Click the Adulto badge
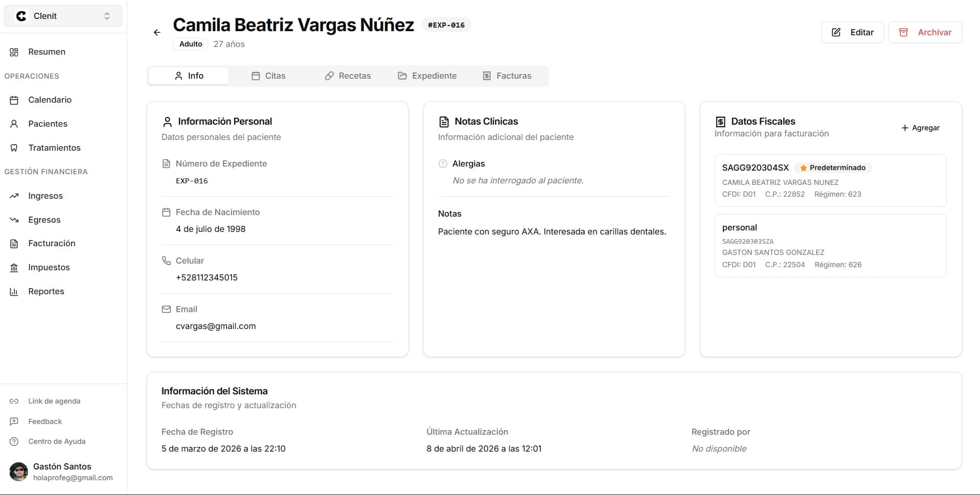Image resolution: width=980 pixels, height=495 pixels. point(191,44)
